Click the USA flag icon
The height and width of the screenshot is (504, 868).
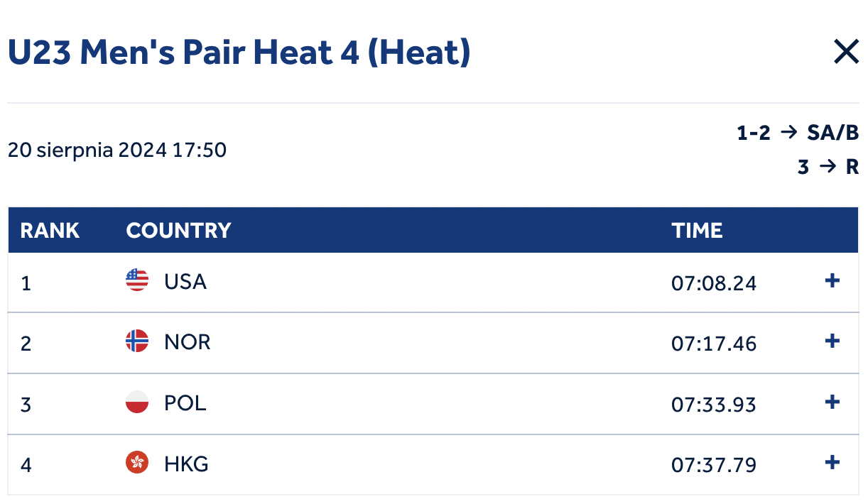[x=137, y=281]
